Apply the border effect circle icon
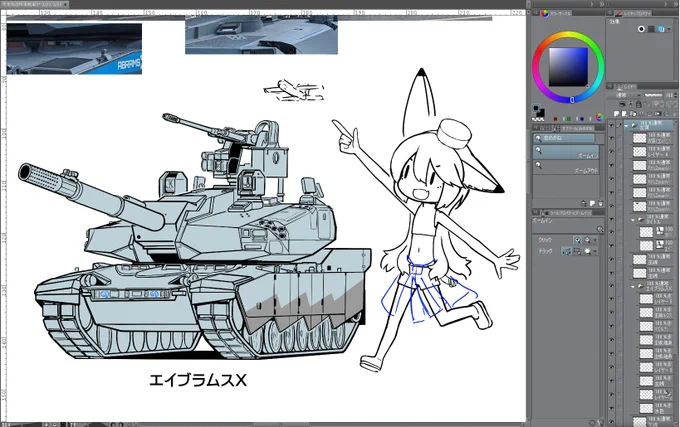Screen dimensions: 680x427 641,29
